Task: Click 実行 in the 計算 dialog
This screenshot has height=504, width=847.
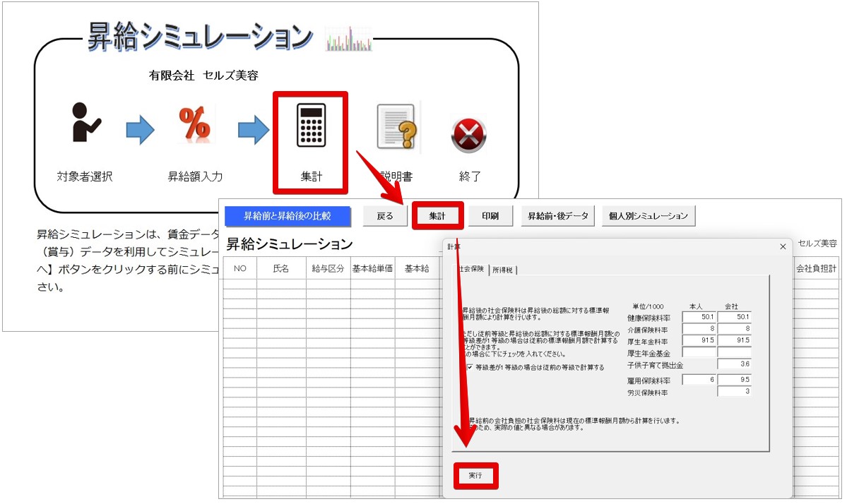Action: 475,475
